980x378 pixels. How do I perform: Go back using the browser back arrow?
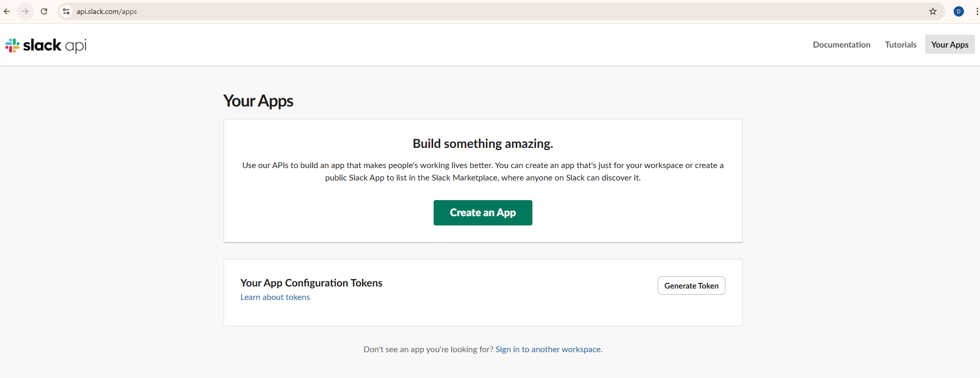7,11
